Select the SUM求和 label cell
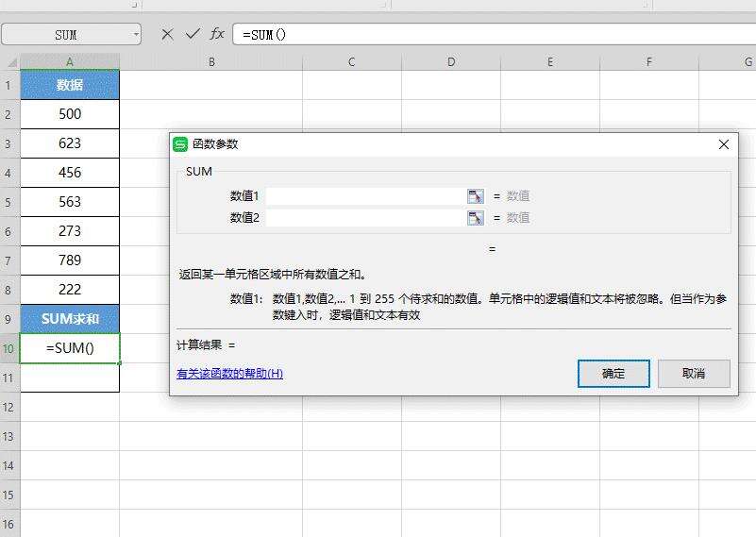 [x=70, y=319]
